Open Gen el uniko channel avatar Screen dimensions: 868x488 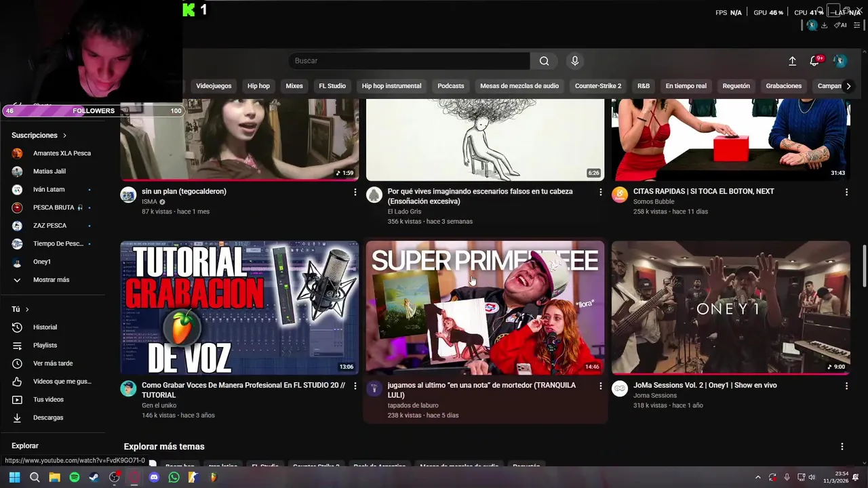(128, 388)
